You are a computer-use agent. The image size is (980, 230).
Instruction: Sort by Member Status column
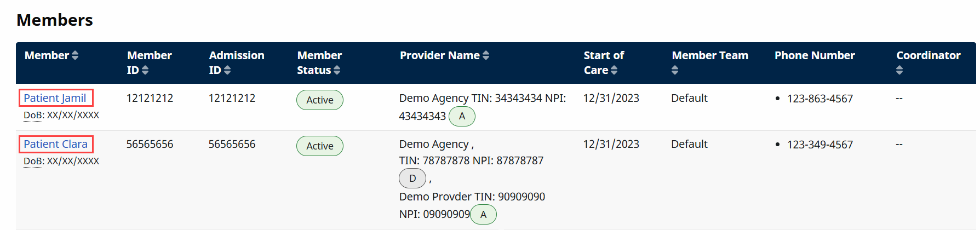[337, 70]
